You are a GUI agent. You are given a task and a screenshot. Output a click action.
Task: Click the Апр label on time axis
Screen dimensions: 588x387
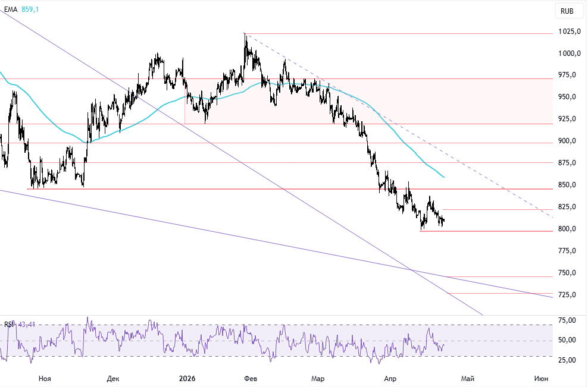pos(390,379)
